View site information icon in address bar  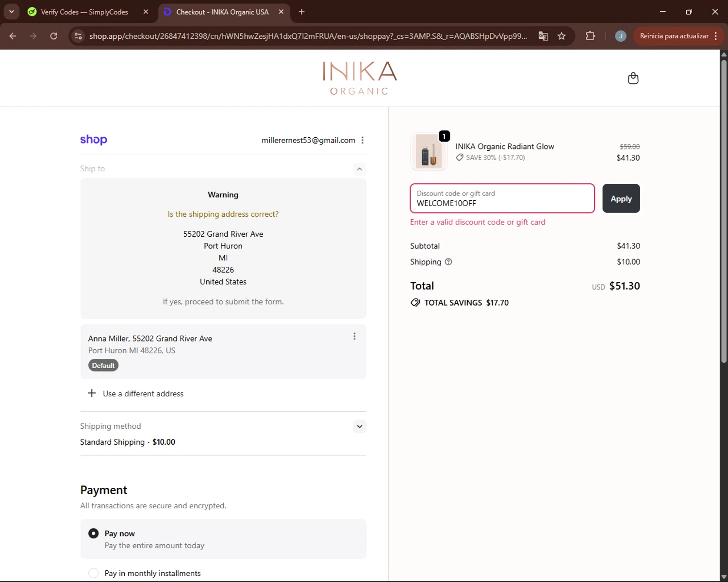coord(79,36)
